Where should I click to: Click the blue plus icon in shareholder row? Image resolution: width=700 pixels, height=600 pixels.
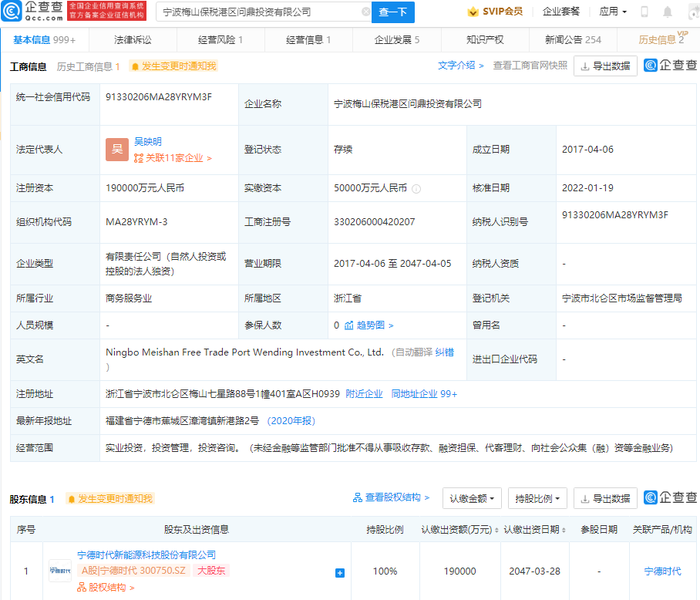pos(340,572)
